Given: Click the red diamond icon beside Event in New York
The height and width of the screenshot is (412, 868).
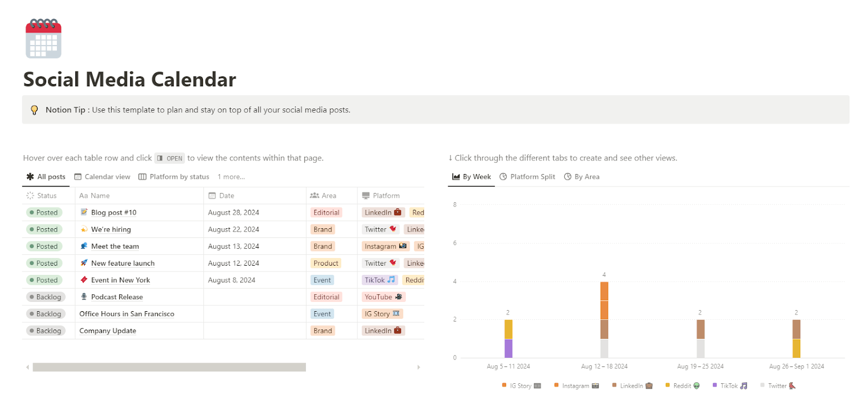Looking at the screenshot, I should click(84, 280).
